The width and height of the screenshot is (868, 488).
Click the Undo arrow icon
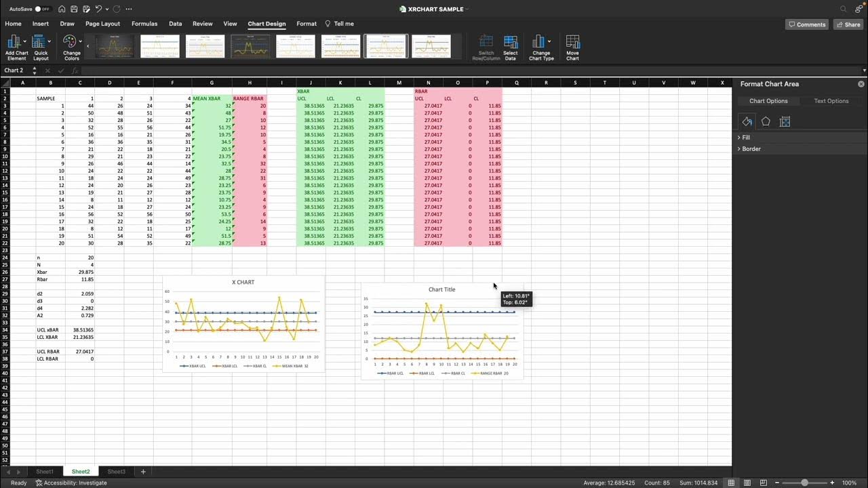98,9
